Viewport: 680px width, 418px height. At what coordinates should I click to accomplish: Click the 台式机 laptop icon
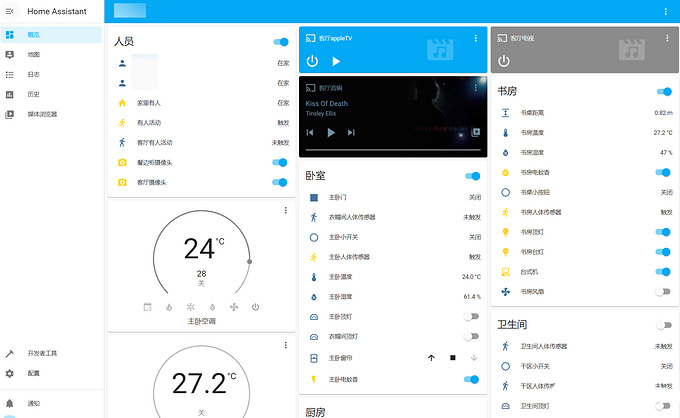coord(506,272)
